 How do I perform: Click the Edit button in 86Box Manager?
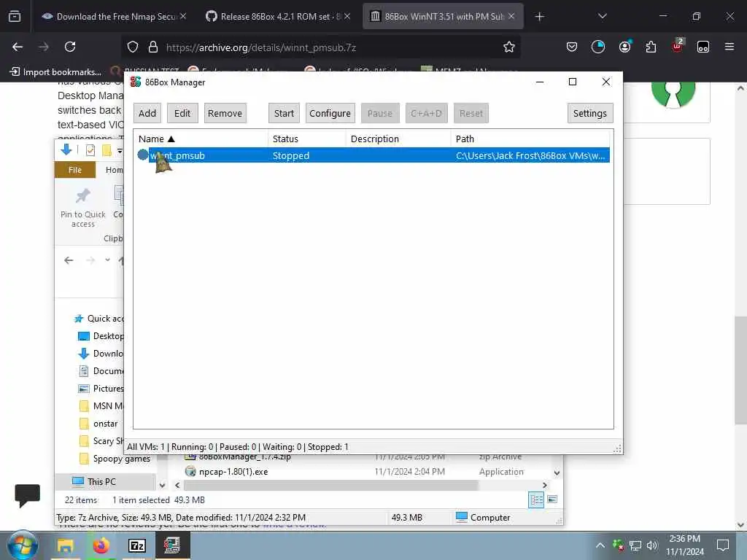182,113
